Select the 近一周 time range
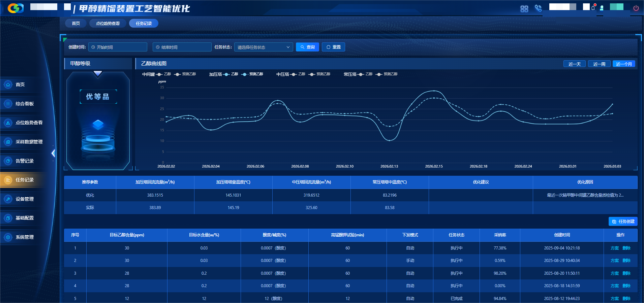644x303 pixels. click(x=599, y=64)
